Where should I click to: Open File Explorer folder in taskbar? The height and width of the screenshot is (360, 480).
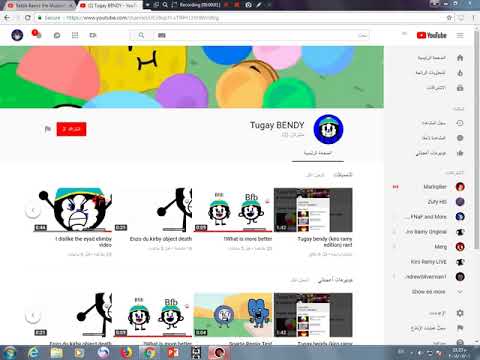57,352
